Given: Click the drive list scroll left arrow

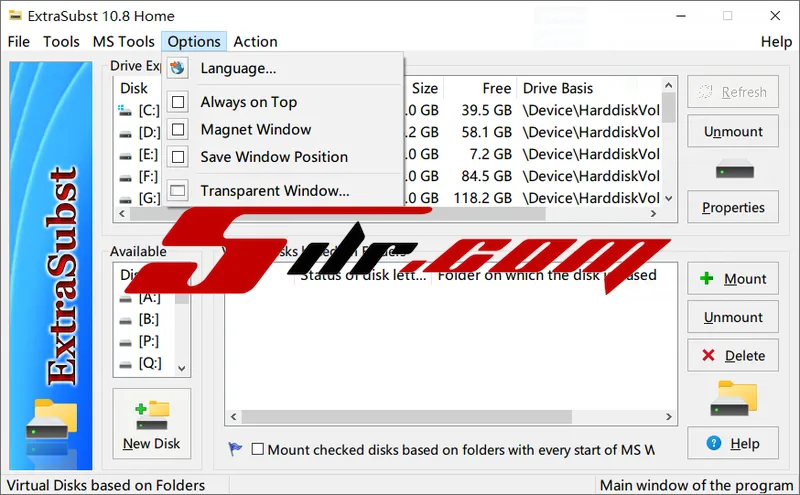Looking at the screenshot, I should (122, 214).
